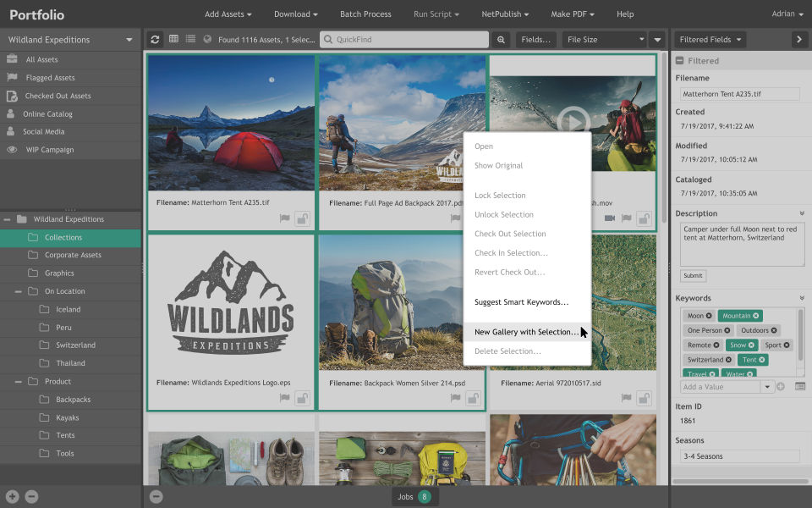
Task: Open the All Assets catalog icon
Action: click(x=12, y=59)
